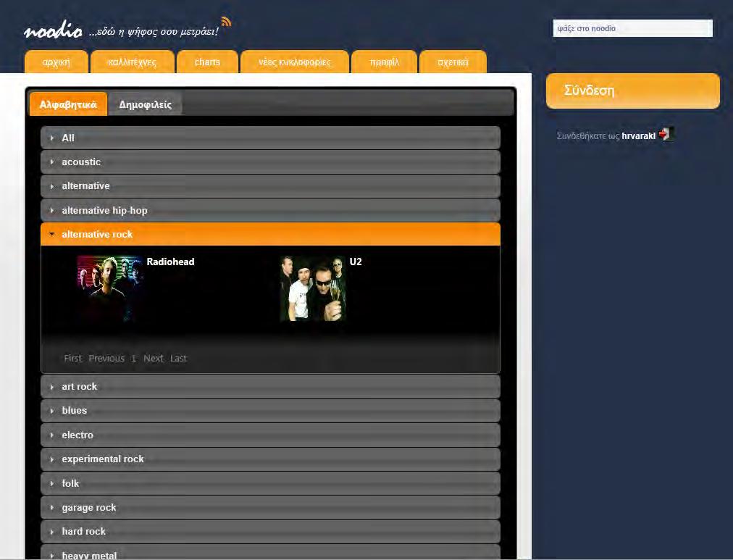
Task: Expand the alternative genre section
Action: 270,186
